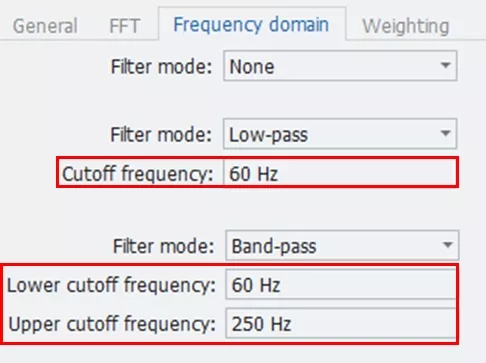Screen dimensions: 486x363
Task: Click the 'Filter mode:' label beside Low-pass
Action: 161,135
